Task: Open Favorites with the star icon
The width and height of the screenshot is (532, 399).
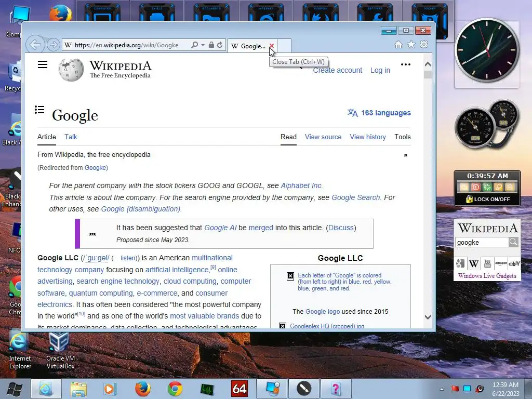Action: [x=411, y=45]
